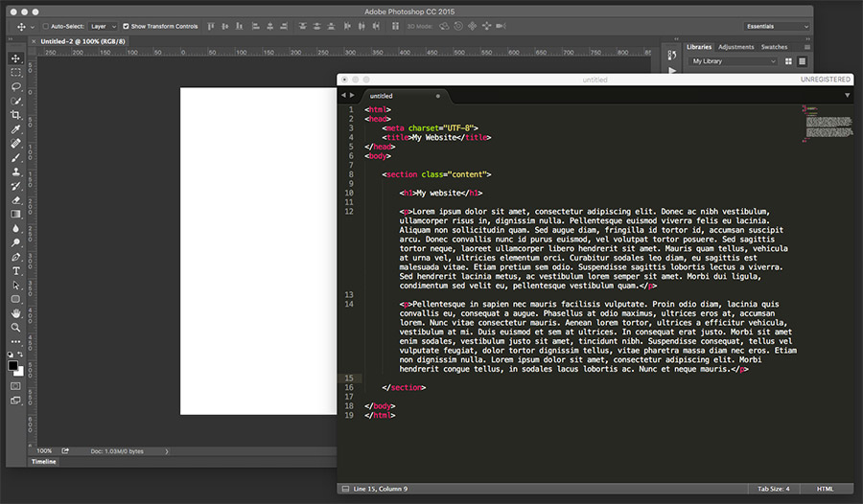Screen dimensions: 863x504
Task: Open the Essentials workspace dropdown
Action: tap(778, 27)
